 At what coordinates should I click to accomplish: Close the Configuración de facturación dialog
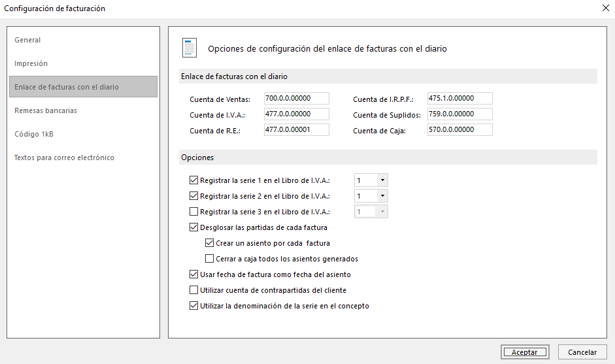[x=606, y=8]
